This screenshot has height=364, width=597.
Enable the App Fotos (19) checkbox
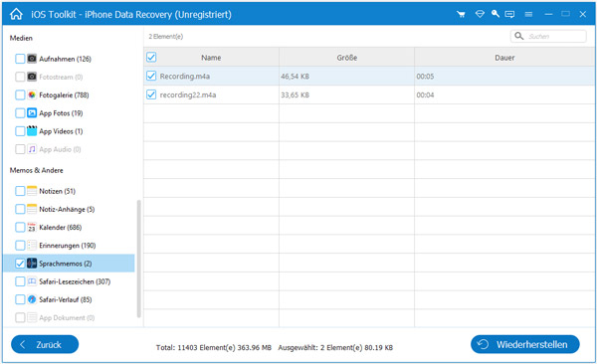(x=20, y=112)
